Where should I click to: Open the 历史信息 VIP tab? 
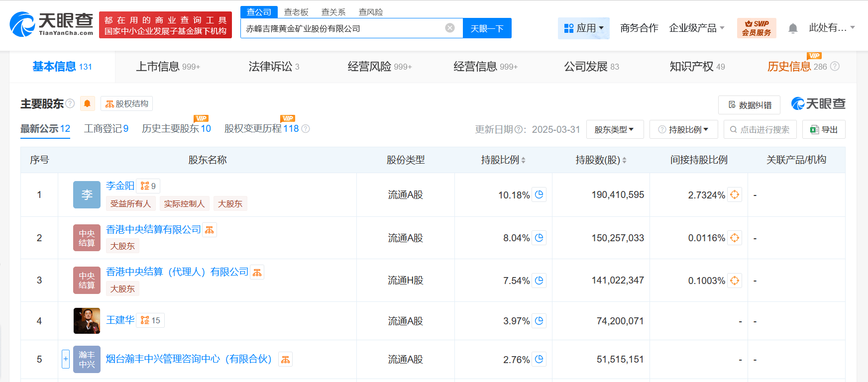tap(797, 67)
